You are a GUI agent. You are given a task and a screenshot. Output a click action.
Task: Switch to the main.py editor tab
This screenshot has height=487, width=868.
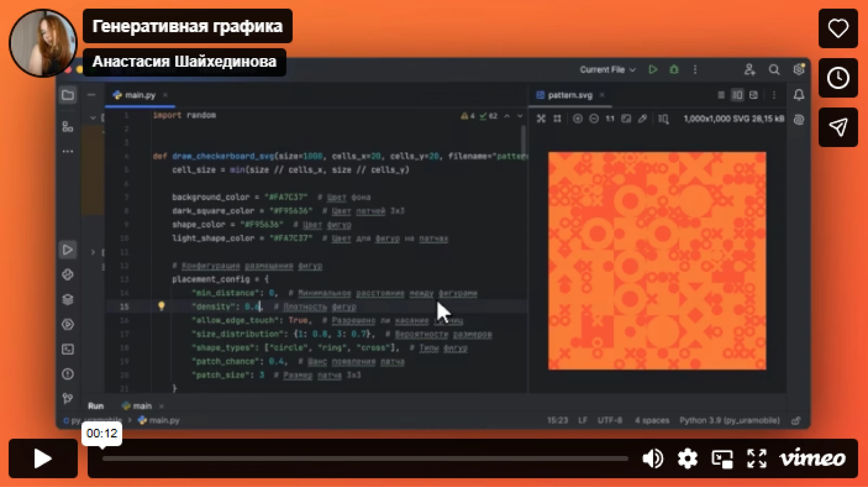pyautogui.click(x=139, y=95)
